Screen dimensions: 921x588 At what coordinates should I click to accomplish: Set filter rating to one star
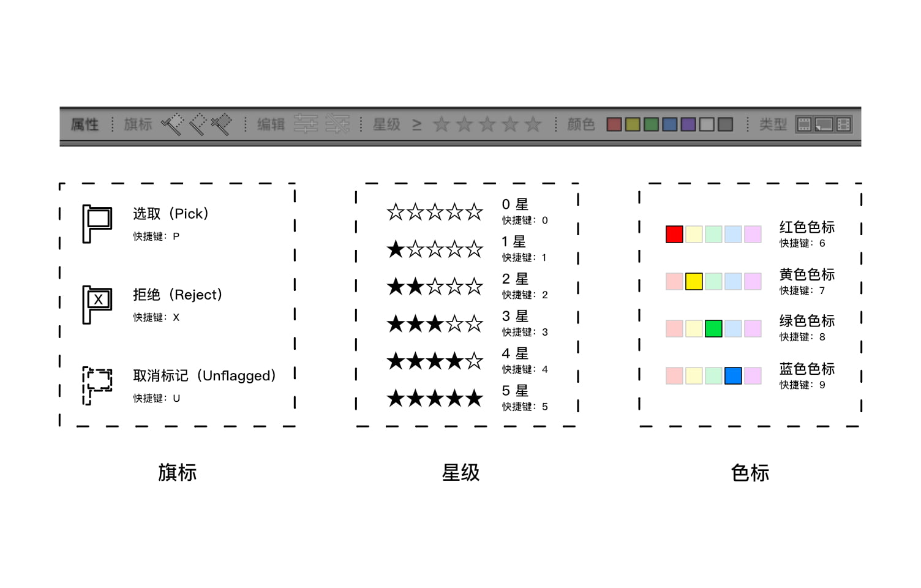coord(441,125)
